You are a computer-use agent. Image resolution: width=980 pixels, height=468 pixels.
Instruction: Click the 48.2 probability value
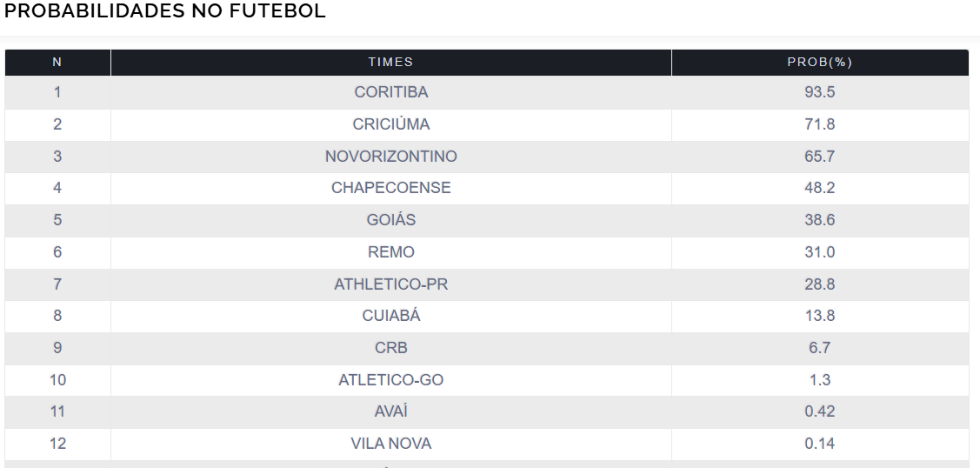(x=819, y=188)
